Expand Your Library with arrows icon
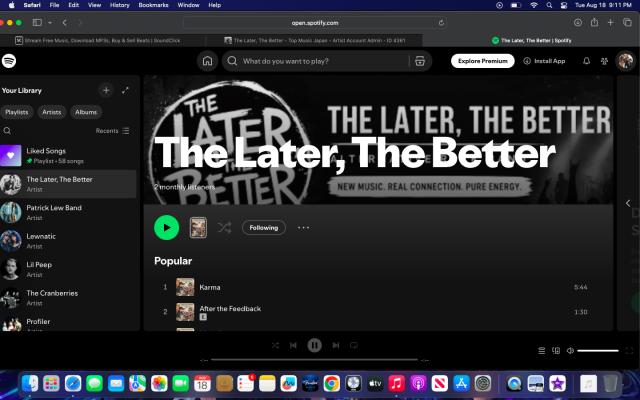The image size is (640, 400). click(x=125, y=90)
